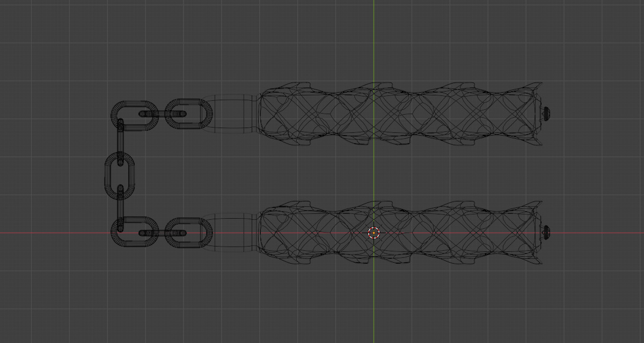The width and height of the screenshot is (644, 343).
Task: Select the upper nunchaku handle wireframe
Action: tap(401, 114)
